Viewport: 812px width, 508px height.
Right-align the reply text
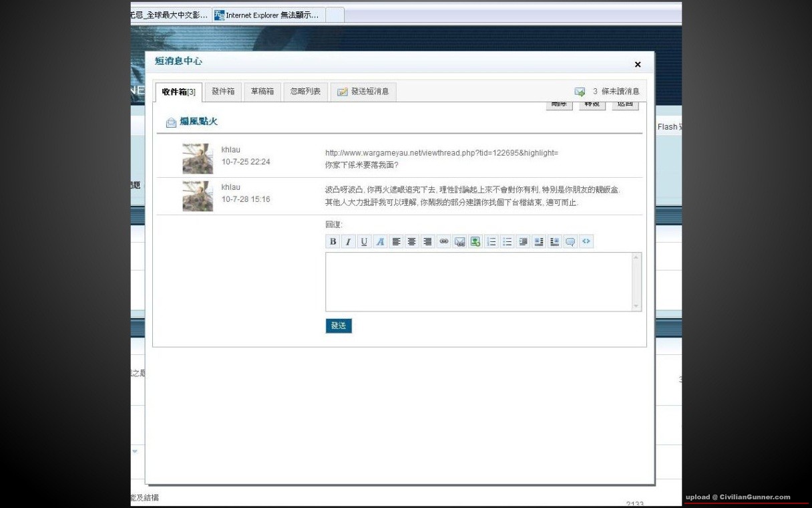[427, 242]
